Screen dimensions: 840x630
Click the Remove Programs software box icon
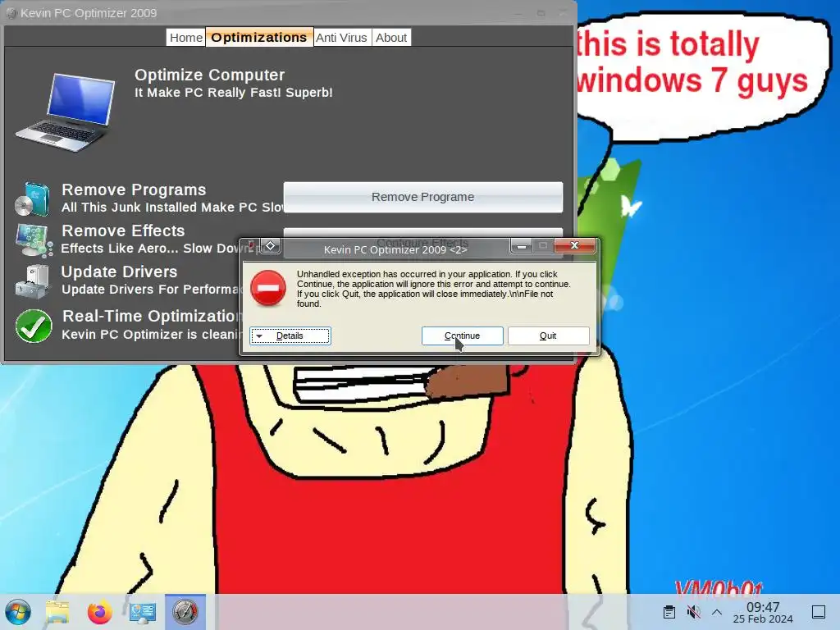[32, 199]
